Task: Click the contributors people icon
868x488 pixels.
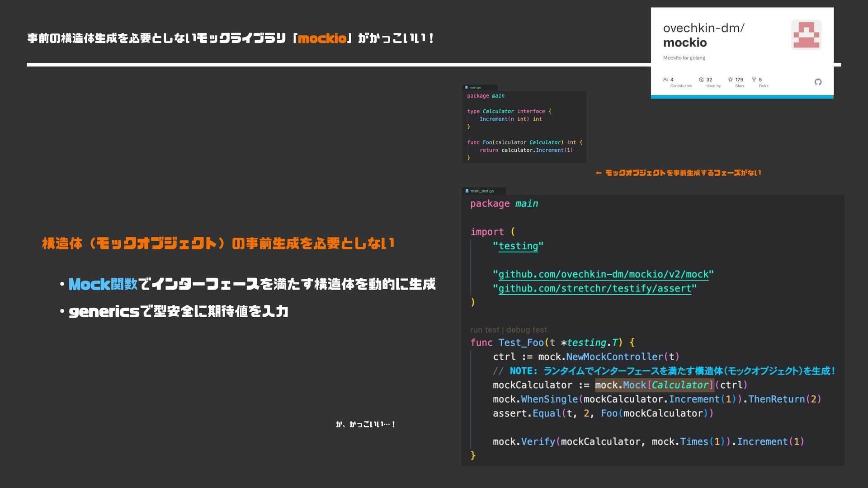Action: (665, 80)
